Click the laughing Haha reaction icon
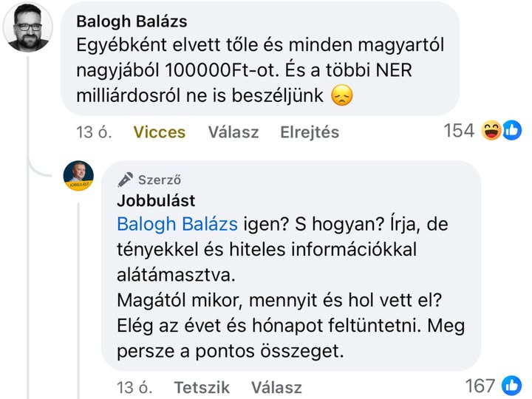 click(491, 132)
